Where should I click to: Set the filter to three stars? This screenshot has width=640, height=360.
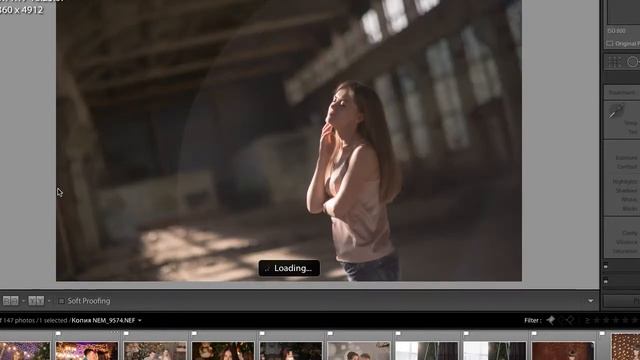click(616, 320)
